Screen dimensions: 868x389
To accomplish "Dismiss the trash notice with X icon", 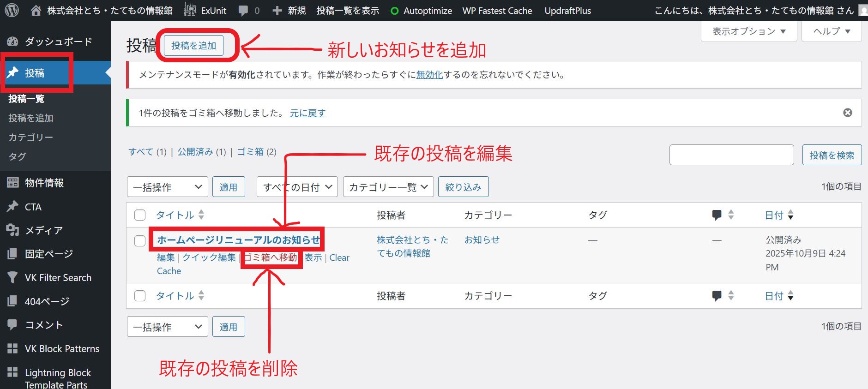I will 847,113.
